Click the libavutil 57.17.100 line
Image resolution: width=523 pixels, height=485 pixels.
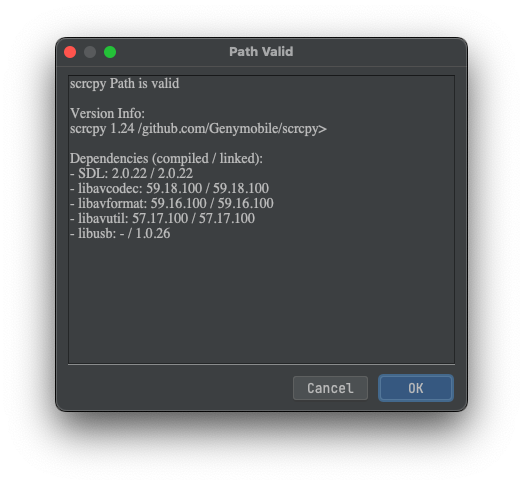[162, 218]
